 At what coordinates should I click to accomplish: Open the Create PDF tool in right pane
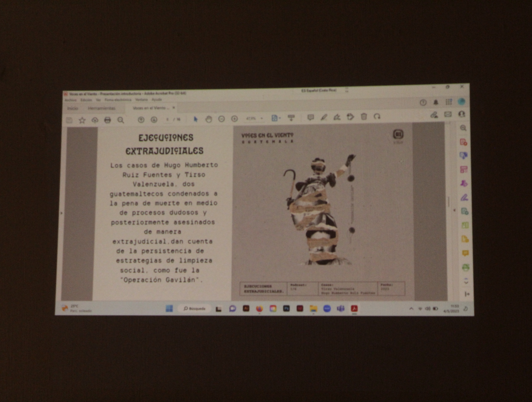(x=464, y=142)
